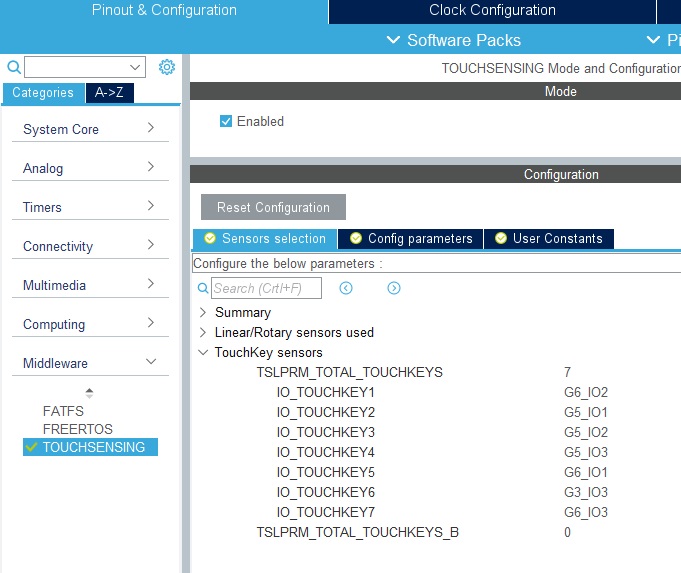Image resolution: width=681 pixels, height=573 pixels.
Task: Click the magnifier icon beside parameter search
Action: pyautogui.click(x=203, y=288)
